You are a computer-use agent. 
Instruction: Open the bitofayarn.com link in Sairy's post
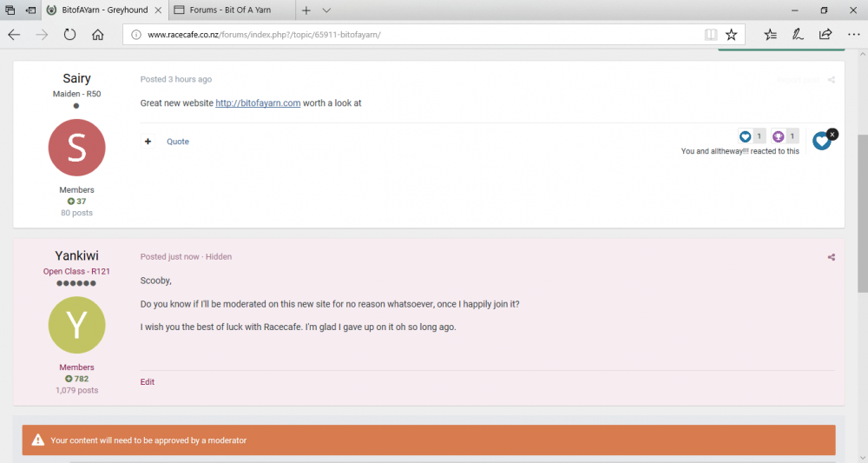point(258,103)
